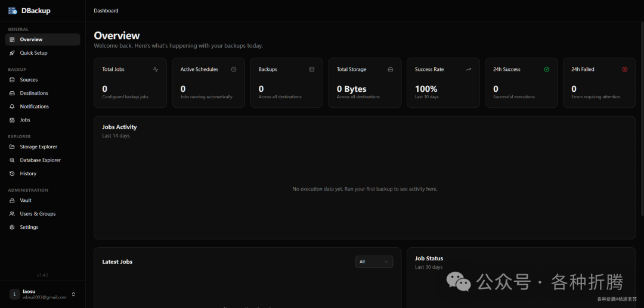Click "Configured backup jobs" text

click(x=125, y=97)
